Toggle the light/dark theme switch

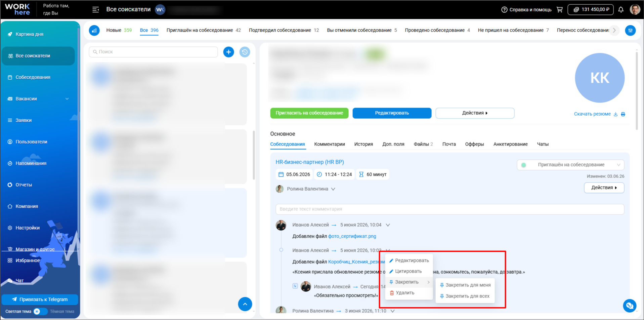(40, 311)
